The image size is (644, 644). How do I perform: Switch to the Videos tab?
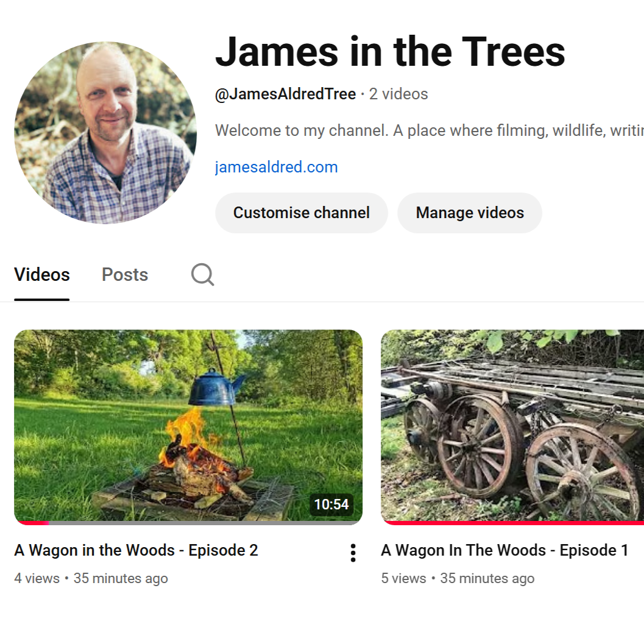[42, 274]
